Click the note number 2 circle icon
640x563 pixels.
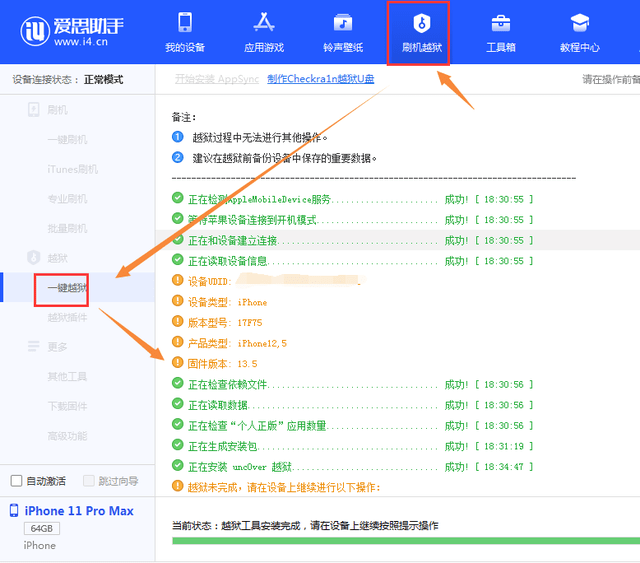[x=178, y=157]
